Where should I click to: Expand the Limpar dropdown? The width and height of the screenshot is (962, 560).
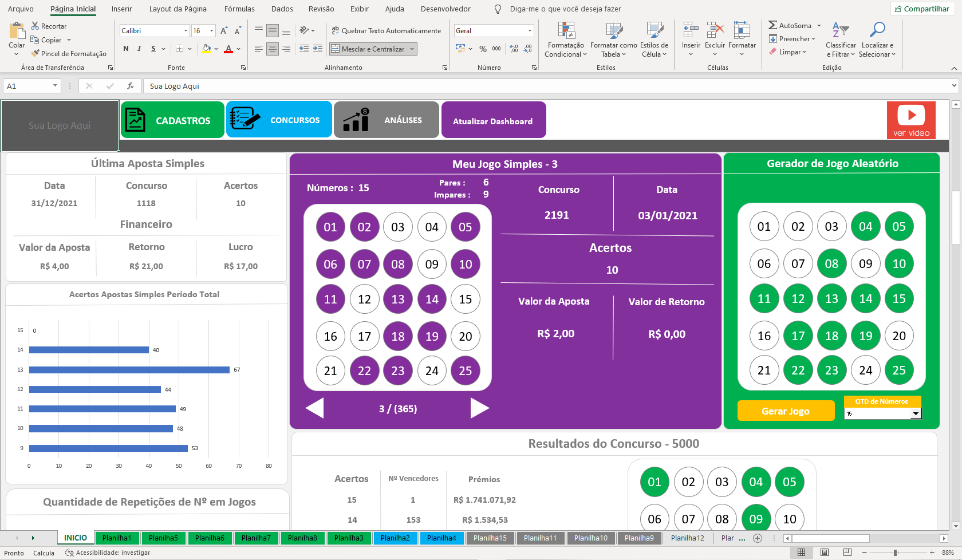pyautogui.click(x=804, y=52)
